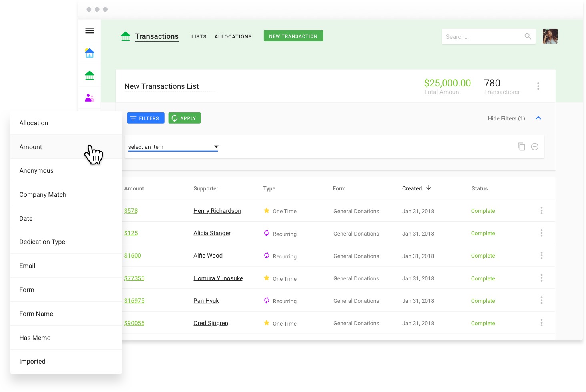The height and width of the screenshot is (392, 586).
Task: Duplicate the filter row using the copy icon
Action: point(521,146)
